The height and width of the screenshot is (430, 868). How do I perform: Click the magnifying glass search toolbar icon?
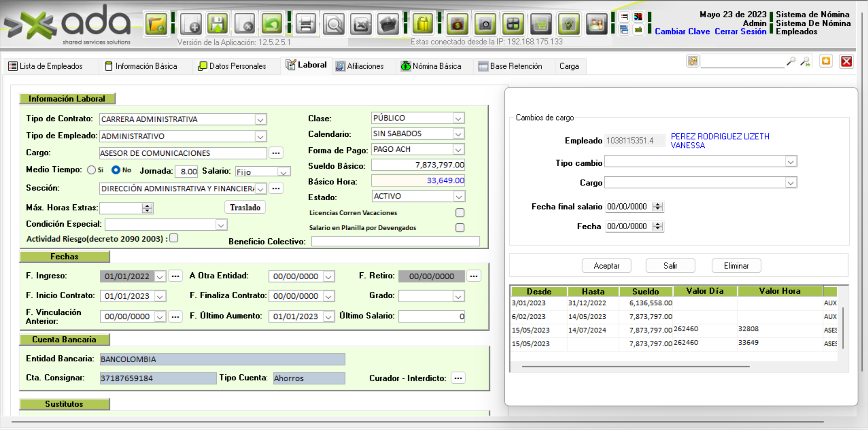coord(334,24)
